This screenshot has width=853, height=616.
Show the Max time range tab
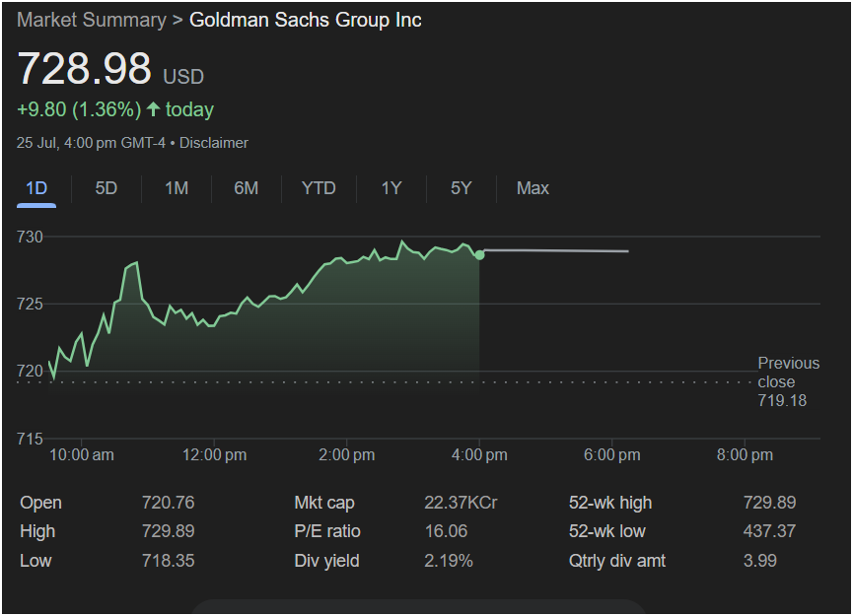pyautogui.click(x=533, y=188)
